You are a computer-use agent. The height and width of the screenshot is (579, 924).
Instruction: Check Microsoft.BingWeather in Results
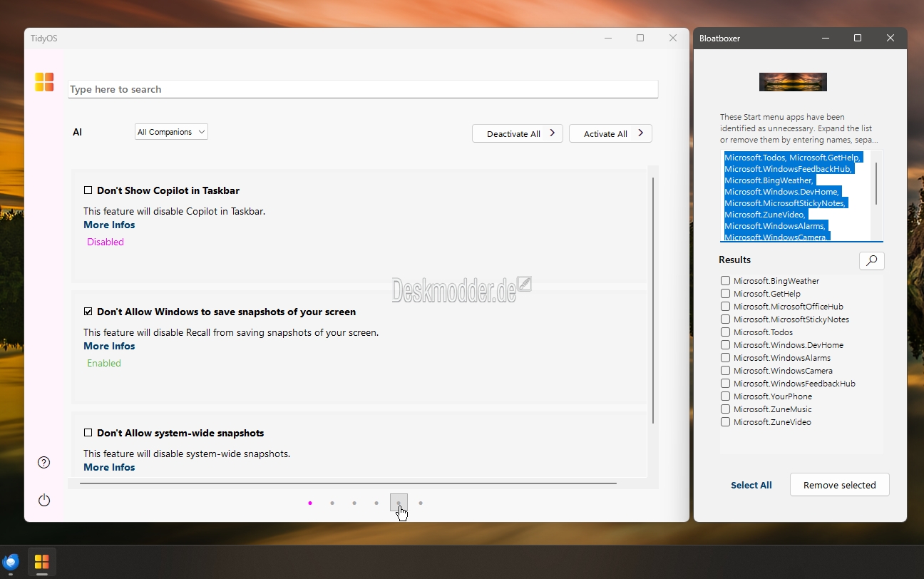pos(725,281)
